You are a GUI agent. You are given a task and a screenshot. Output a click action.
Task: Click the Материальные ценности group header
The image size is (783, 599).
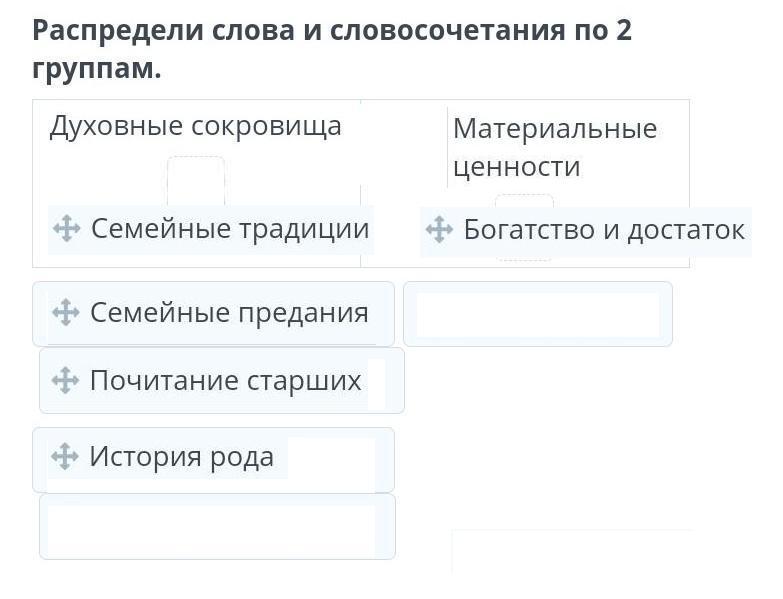[554, 147]
